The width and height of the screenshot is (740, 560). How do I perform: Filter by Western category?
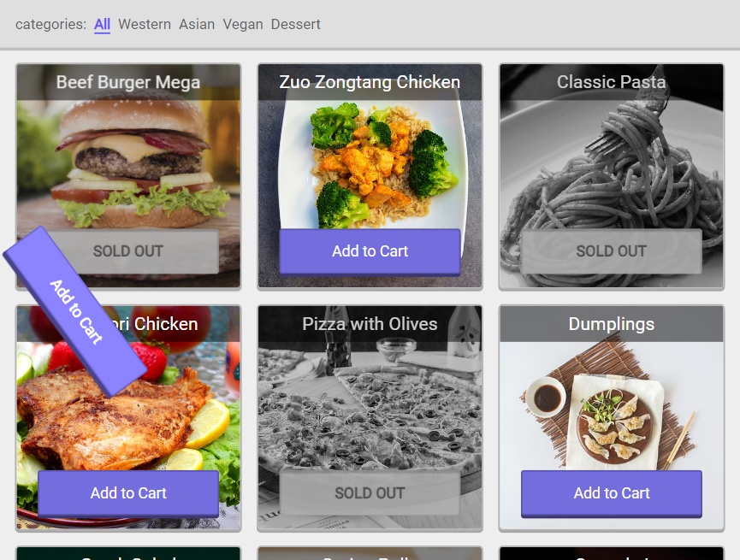tap(145, 24)
